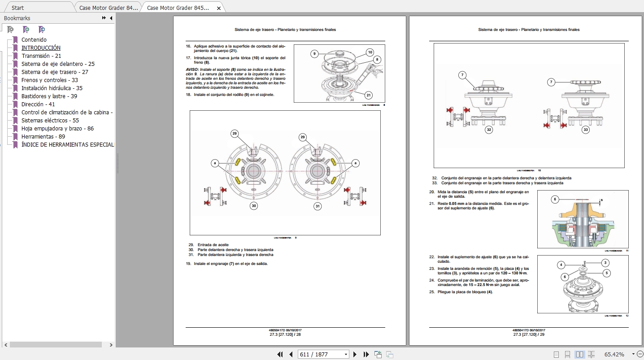Go to the next page

pos(355,354)
